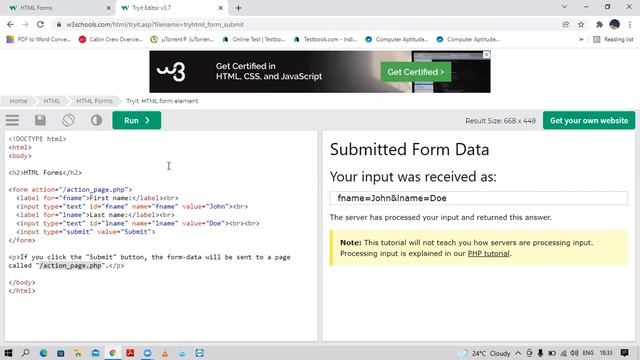Open the Cabin Crew Overview bookmark
Viewport: 640px width, 360px height.
tap(111, 40)
